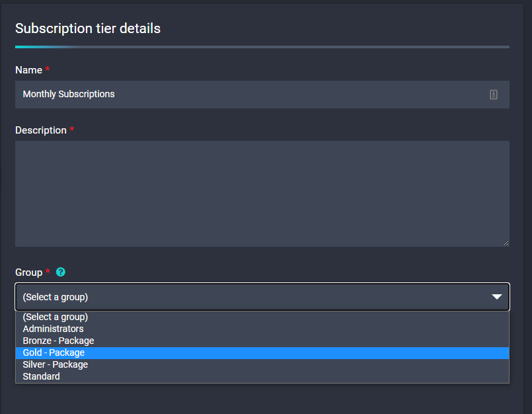Click the Name field label
The image size is (532, 414).
tap(29, 70)
